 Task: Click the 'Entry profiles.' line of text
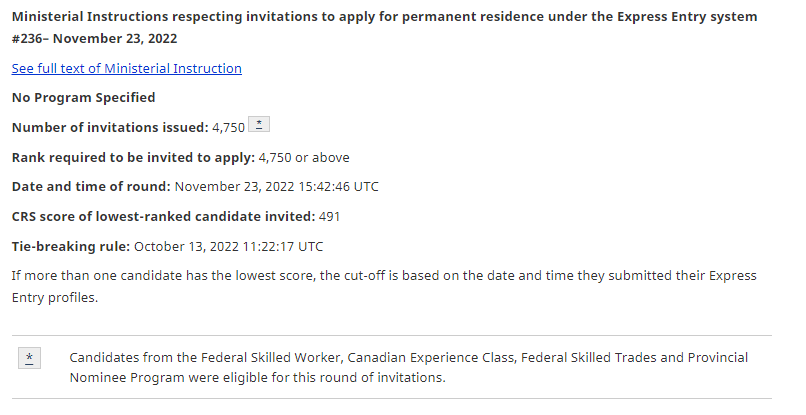[x=54, y=298]
